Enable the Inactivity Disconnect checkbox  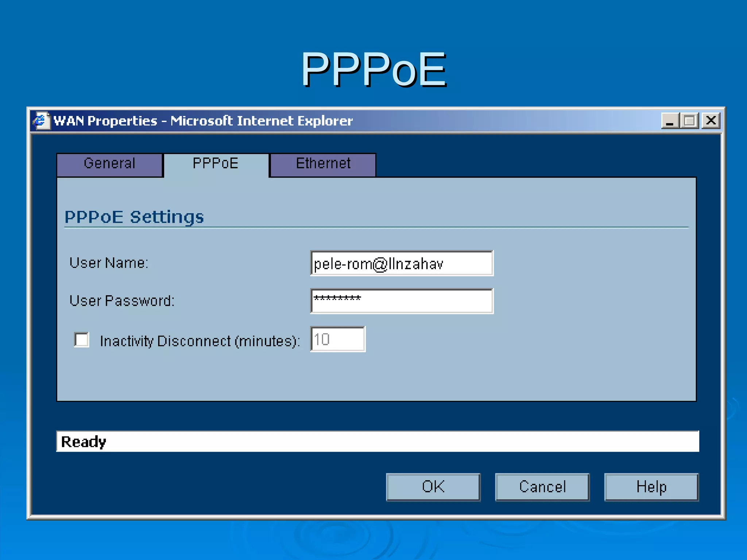coord(81,340)
